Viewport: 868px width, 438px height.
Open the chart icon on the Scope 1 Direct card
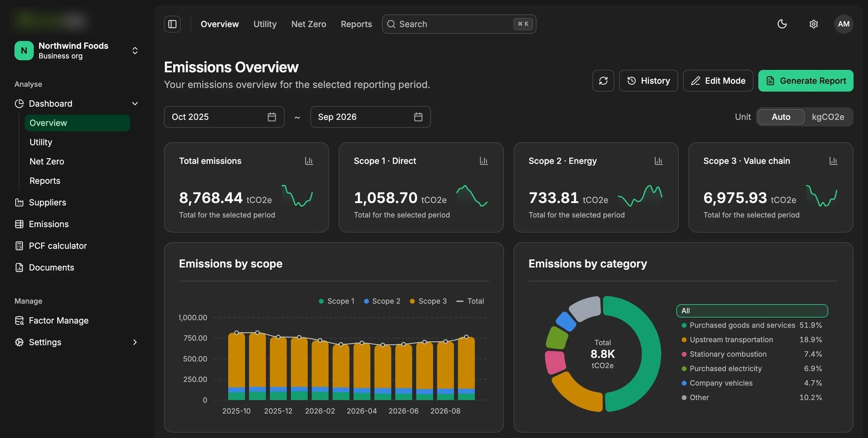(x=484, y=161)
